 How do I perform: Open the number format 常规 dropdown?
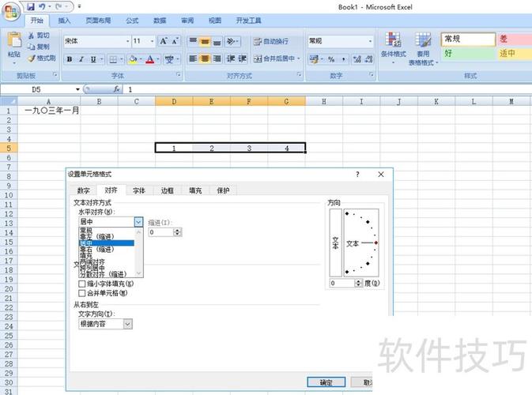370,41
